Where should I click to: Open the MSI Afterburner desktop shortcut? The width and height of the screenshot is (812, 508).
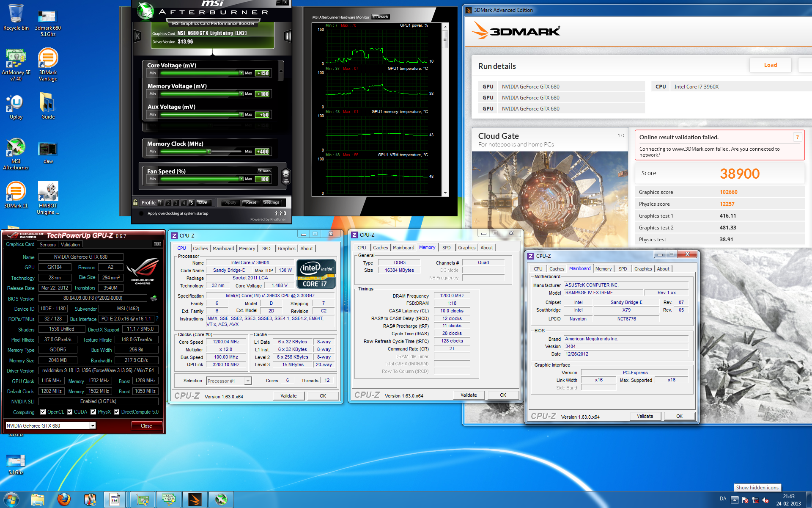(x=16, y=154)
